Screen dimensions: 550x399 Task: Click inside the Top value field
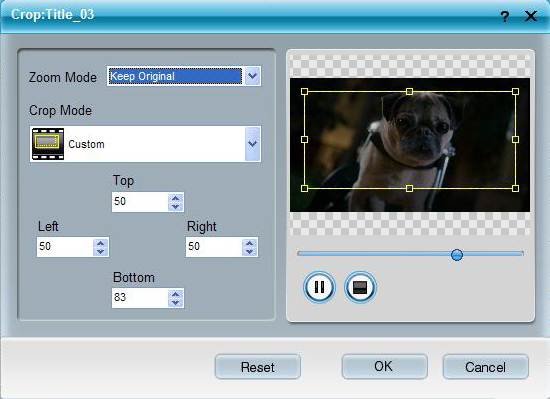click(140, 202)
